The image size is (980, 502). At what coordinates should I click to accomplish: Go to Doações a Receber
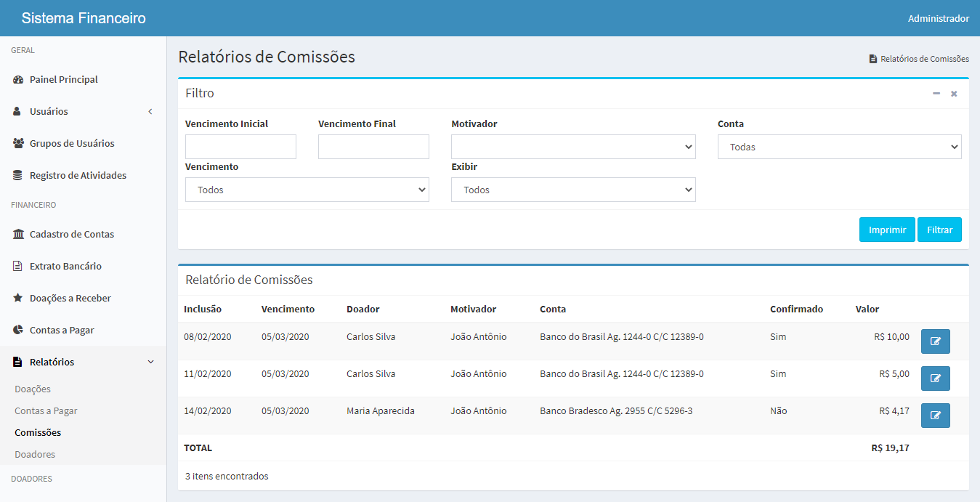(x=70, y=299)
